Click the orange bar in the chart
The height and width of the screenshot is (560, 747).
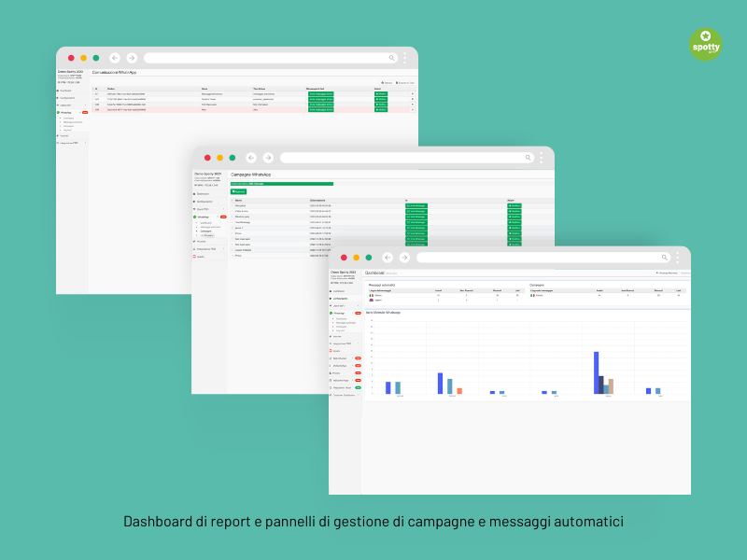[459, 391]
